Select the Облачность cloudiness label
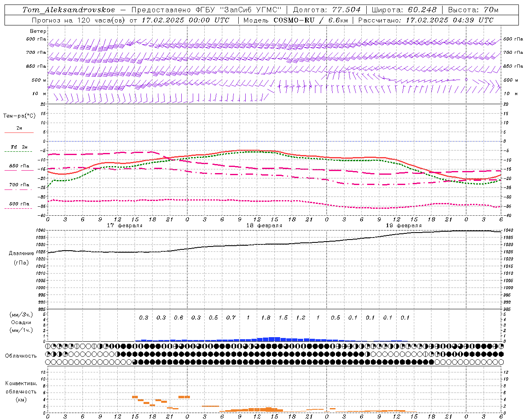Screen dimensions: 525x420 coord(21,356)
